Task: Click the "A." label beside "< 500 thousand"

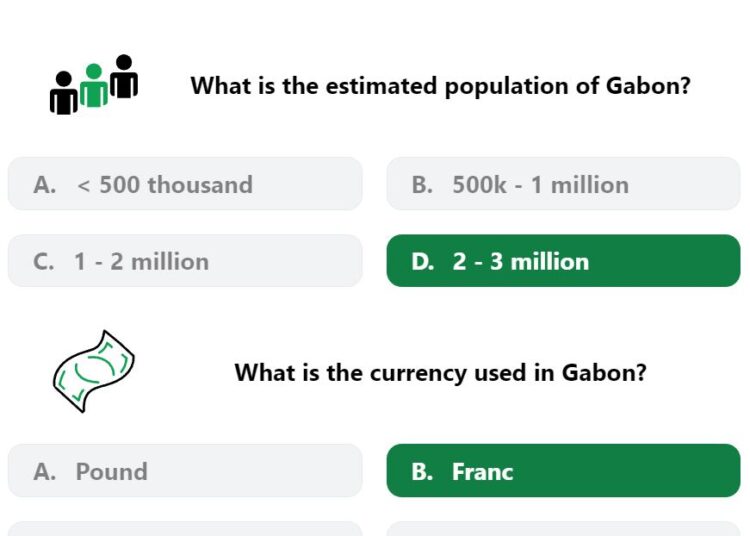Action: [x=44, y=185]
